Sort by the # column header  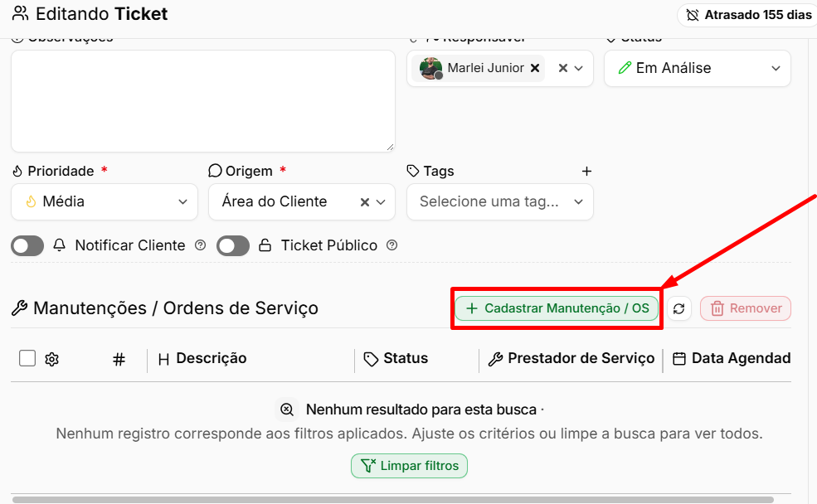[x=119, y=359]
